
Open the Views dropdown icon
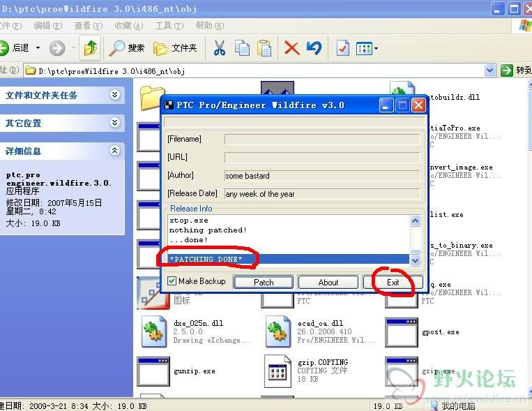(x=367, y=49)
